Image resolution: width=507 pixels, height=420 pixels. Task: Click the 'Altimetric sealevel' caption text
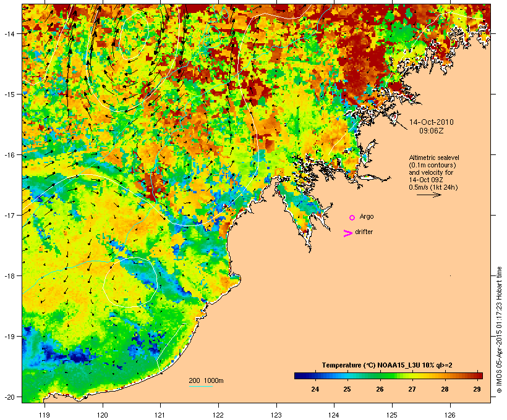[434, 157]
